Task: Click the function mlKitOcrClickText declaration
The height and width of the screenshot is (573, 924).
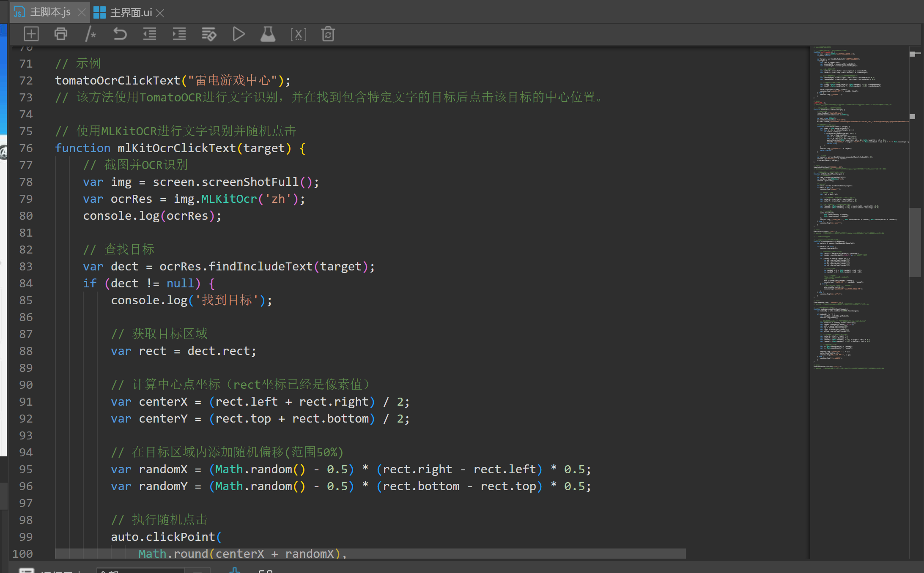Action: click(181, 148)
